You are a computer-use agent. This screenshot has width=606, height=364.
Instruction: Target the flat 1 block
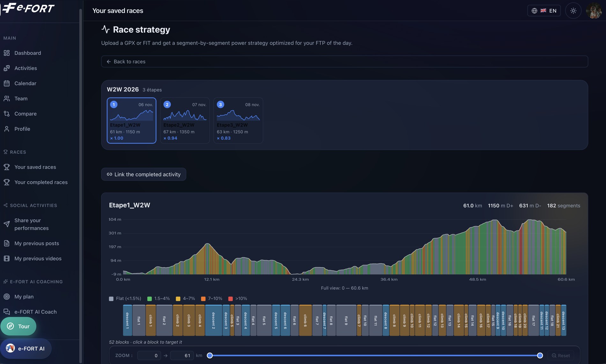[x=139, y=320]
